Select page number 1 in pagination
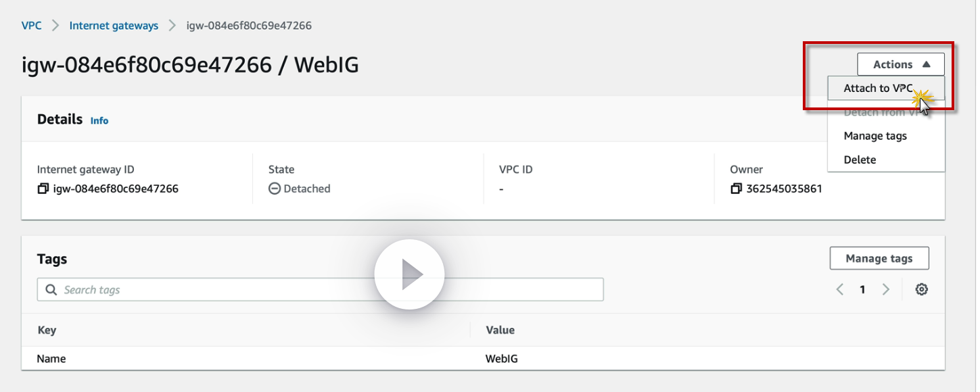The image size is (980, 392). 862,289
